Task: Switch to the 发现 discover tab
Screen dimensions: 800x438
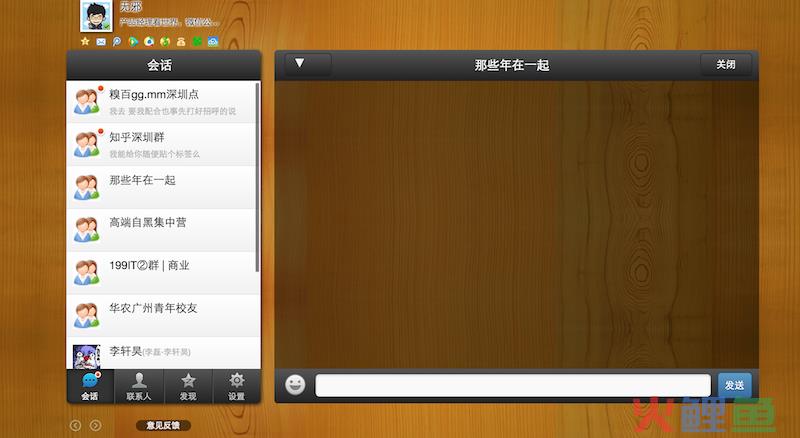Action: 188,386
